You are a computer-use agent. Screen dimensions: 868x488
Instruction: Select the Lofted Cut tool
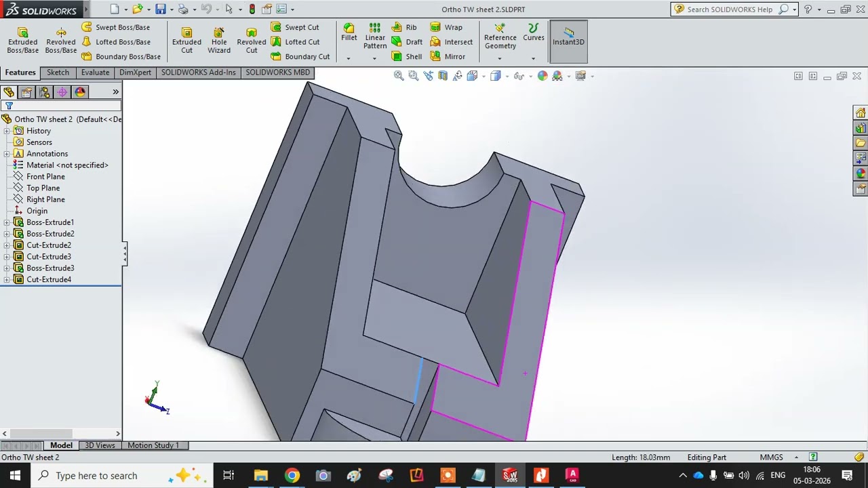(x=295, y=42)
